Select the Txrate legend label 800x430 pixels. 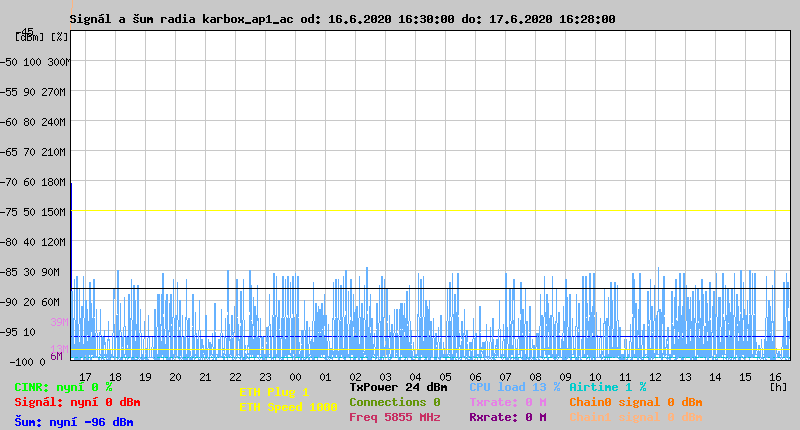click(x=507, y=402)
